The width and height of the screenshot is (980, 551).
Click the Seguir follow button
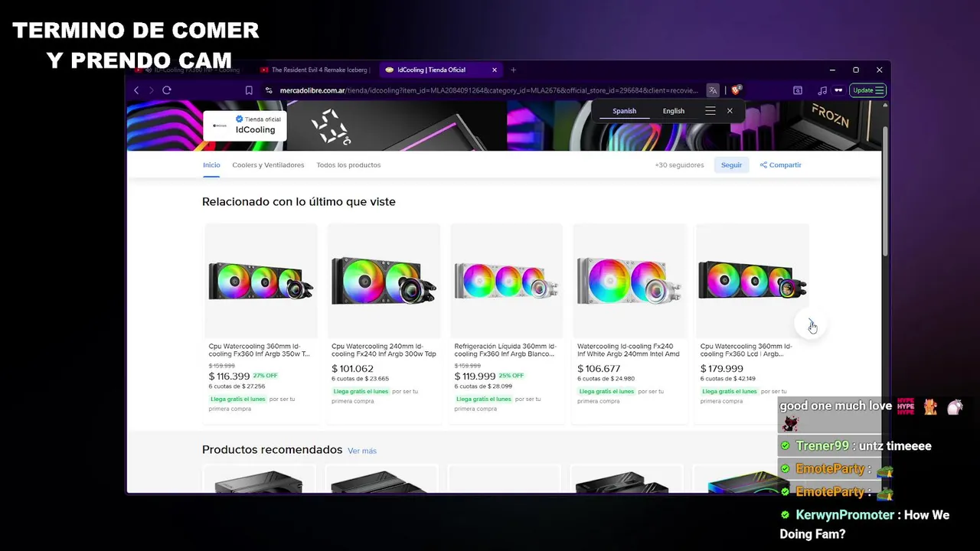coord(731,165)
